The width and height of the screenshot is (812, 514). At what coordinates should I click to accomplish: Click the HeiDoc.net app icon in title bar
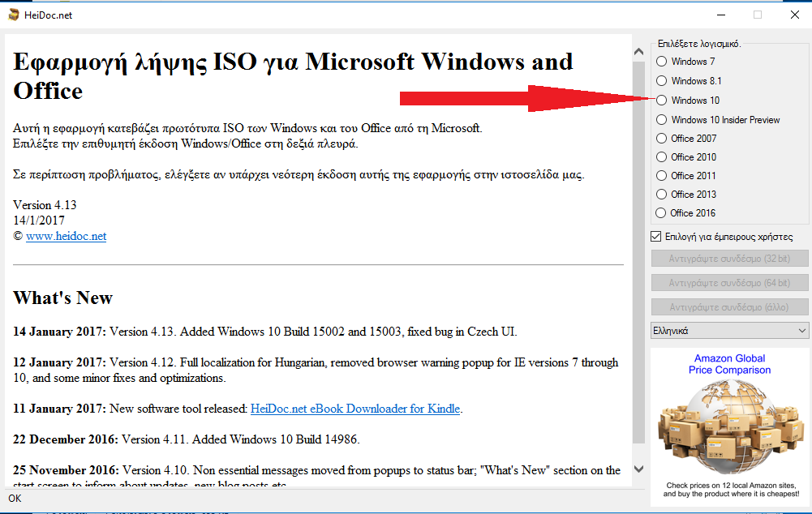point(14,15)
